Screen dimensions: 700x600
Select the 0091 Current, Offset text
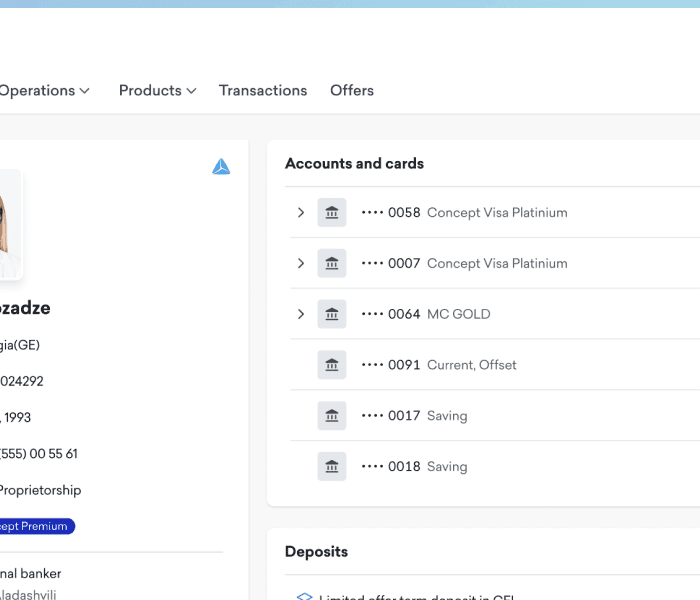439,365
